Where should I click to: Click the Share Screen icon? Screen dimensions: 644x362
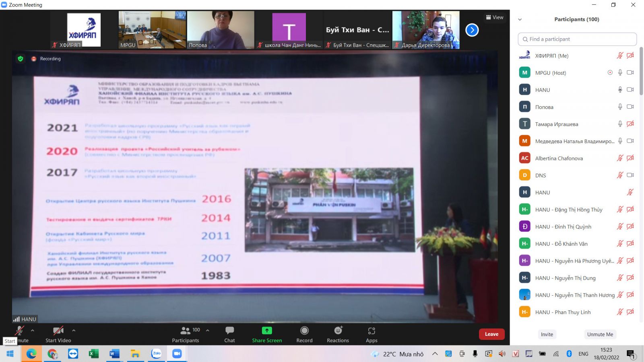[x=267, y=331]
